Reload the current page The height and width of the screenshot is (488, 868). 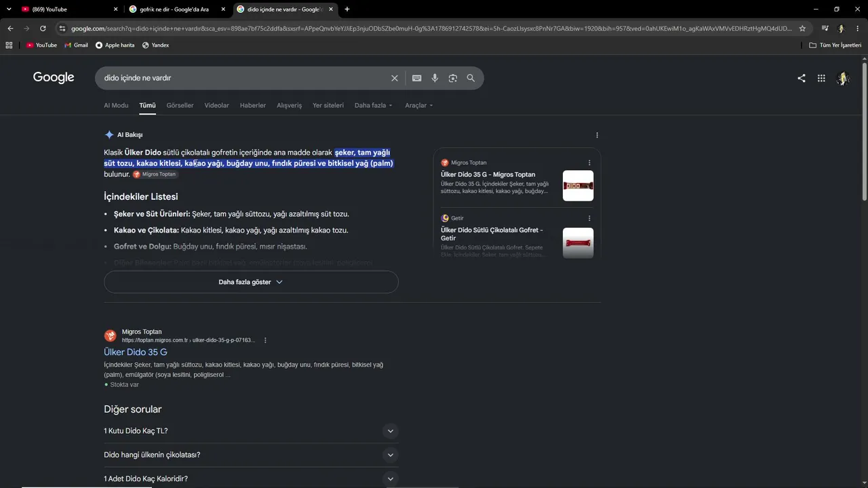pos(43,28)
